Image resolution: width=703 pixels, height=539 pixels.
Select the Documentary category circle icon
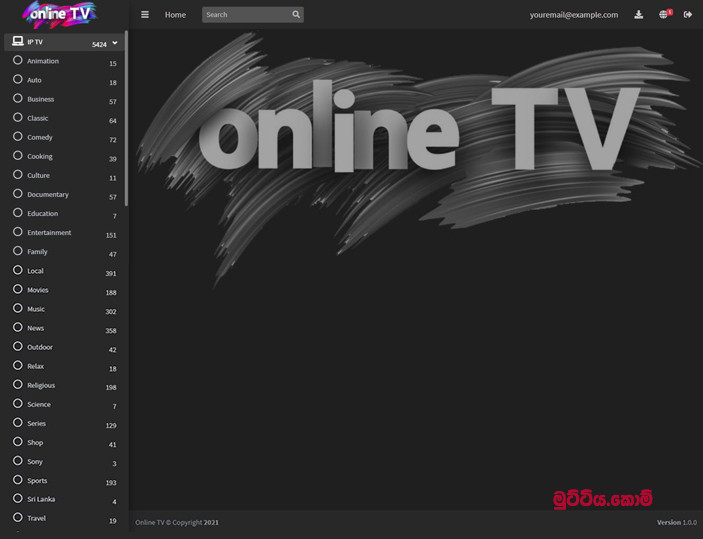17,194
